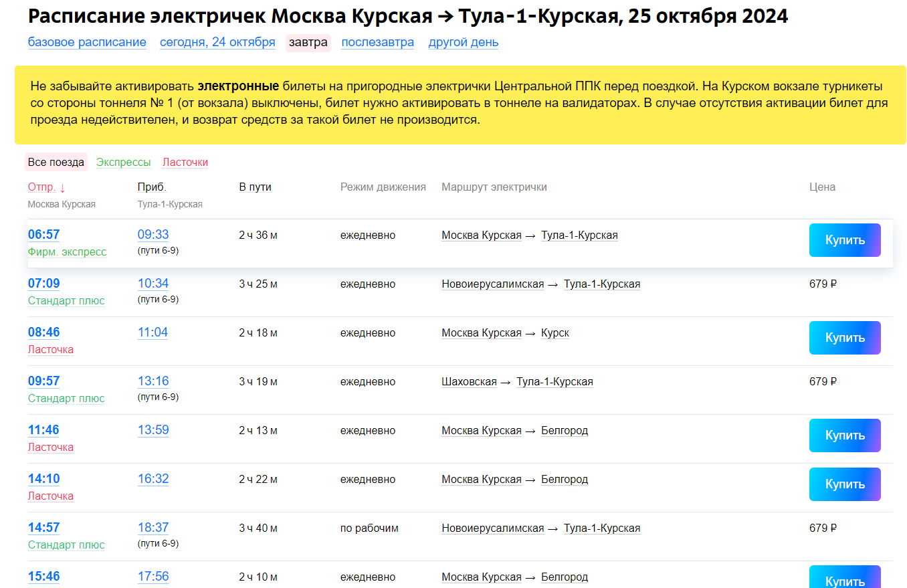
Task: Open the 06:57 departure train
Action: (x=44, y=235)
